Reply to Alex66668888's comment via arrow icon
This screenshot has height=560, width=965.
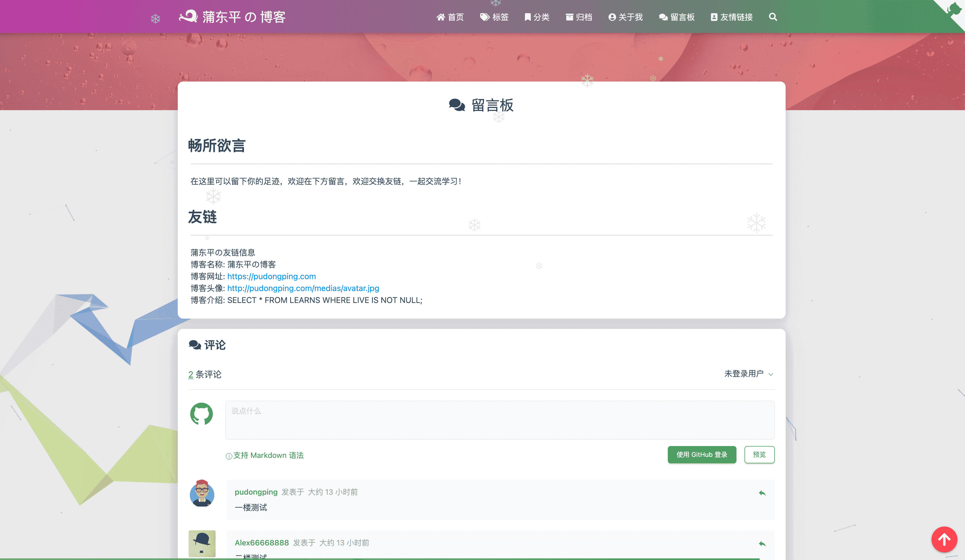762,544
